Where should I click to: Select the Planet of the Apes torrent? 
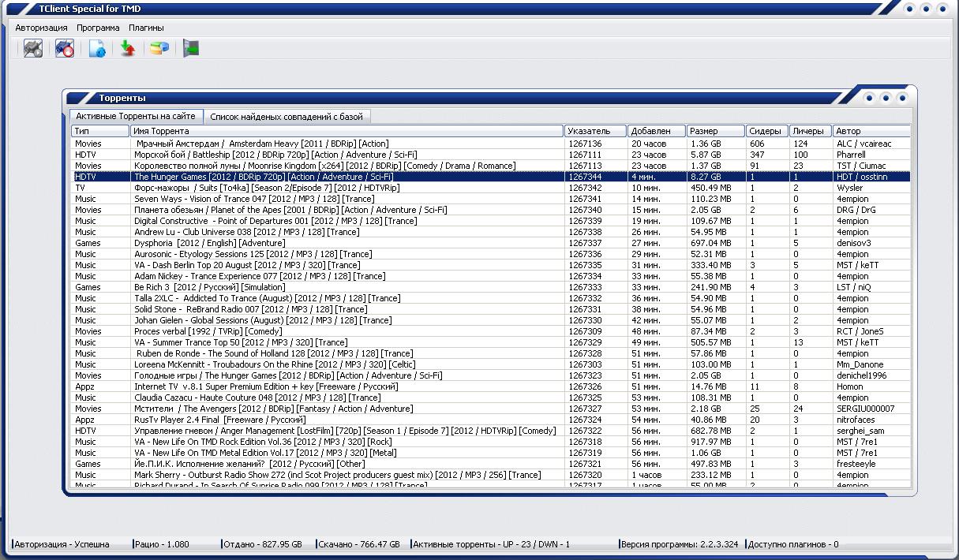click(490, 210)
